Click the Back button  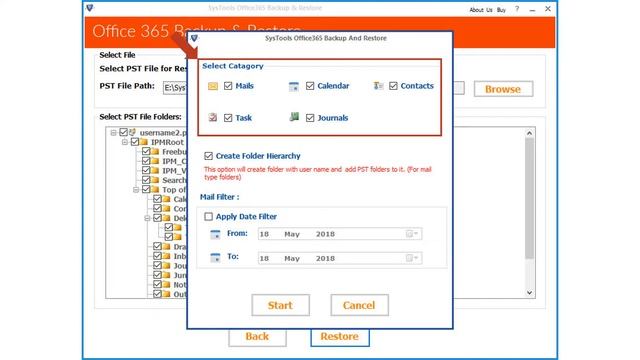tap(257, 337)
